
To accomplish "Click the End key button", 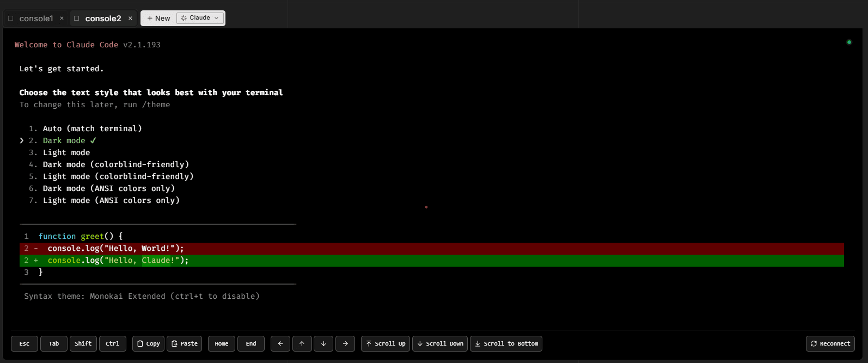I will click(x=251, y=343).
